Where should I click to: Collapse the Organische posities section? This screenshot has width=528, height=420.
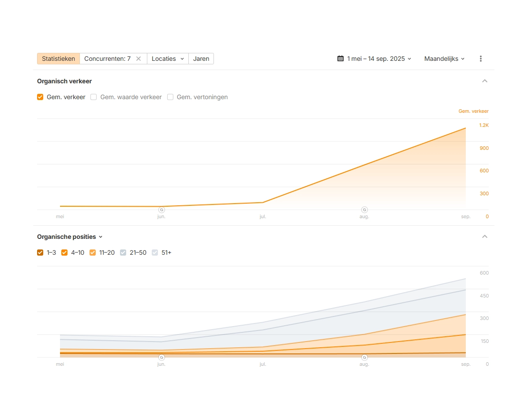click(x=485, y=237)
